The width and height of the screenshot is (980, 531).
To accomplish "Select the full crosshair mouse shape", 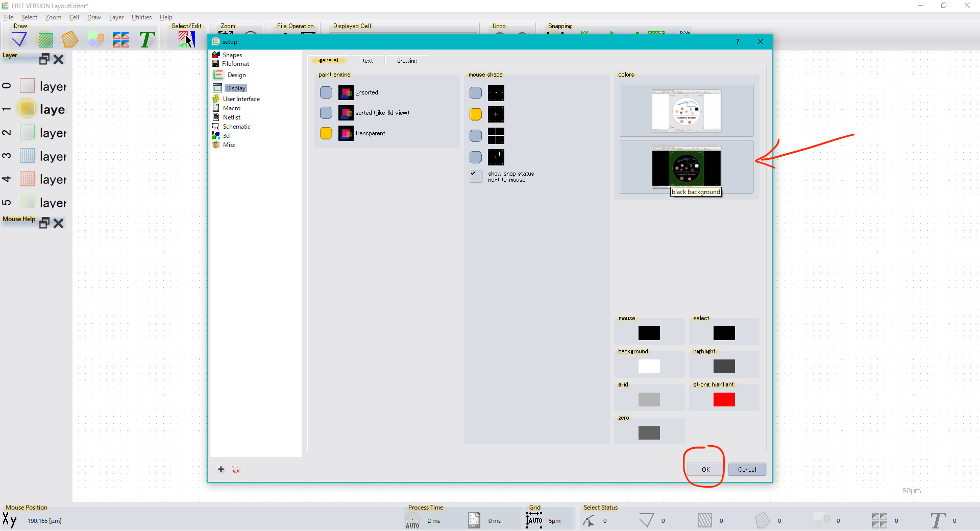I will click(x=475, y=136).
